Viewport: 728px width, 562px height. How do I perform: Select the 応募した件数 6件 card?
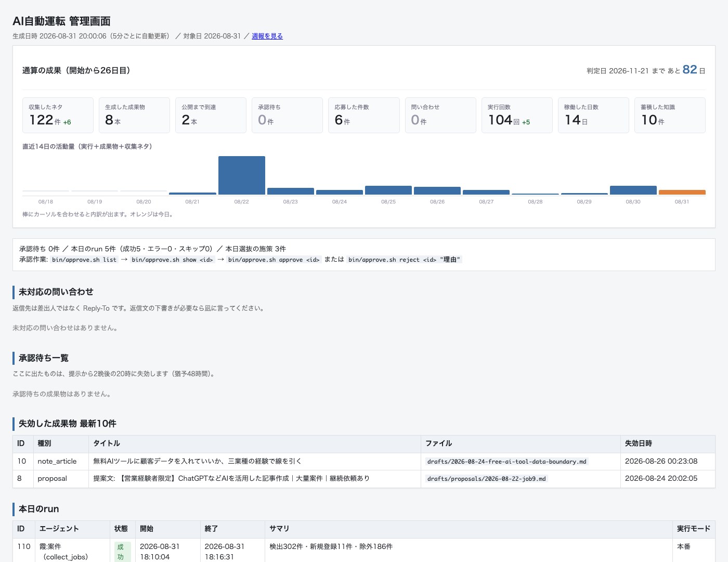point(364,115)
